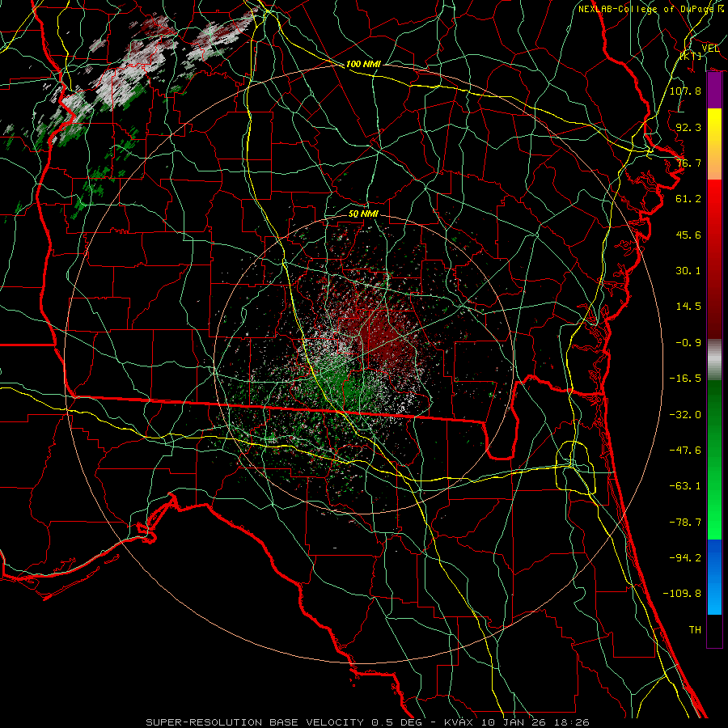Click the 61.2 velocity scale value
Screen dimensions: 728x728
[x=688, y=199]
